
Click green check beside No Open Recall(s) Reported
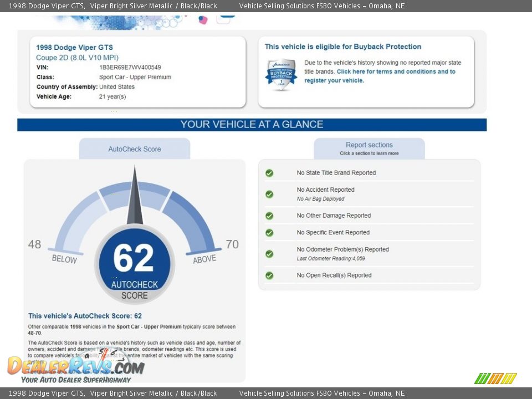[x=269, y=275]
